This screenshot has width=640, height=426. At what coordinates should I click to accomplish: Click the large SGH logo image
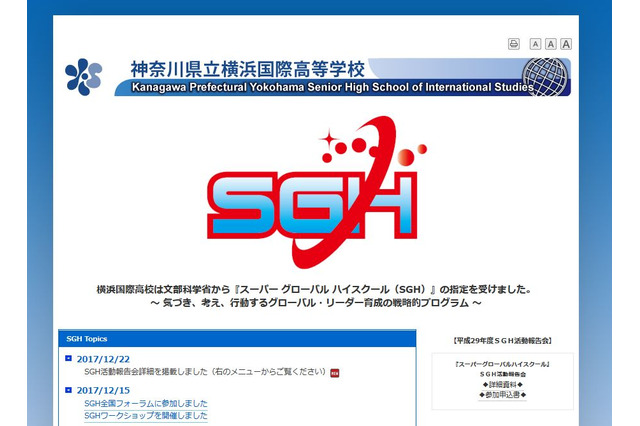(x=317, y=192)
